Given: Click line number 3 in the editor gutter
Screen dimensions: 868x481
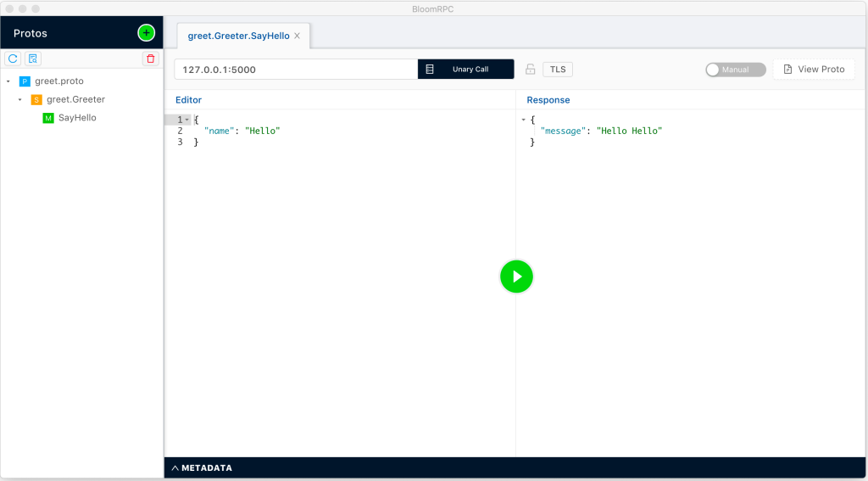Looking at the screenshot, I should (x=180, y=143).
